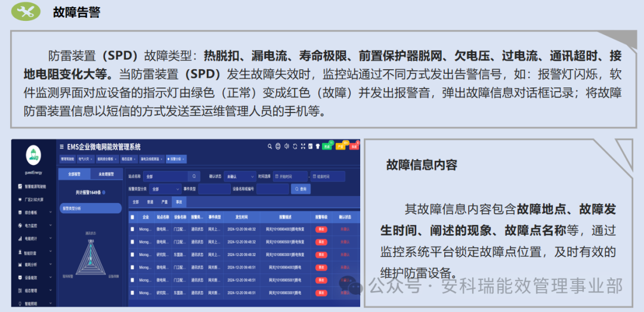Click the 智能防雷 sidebar icon
Screen dimensions: 644x312
tap(20, 251)
